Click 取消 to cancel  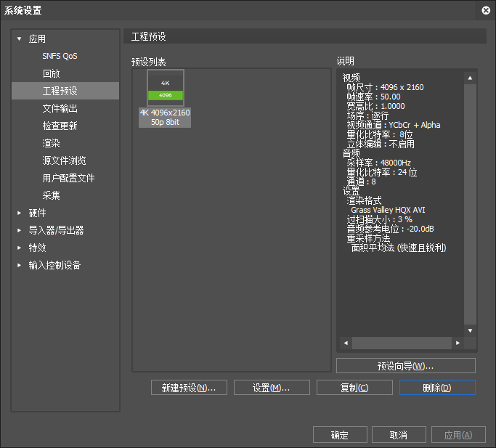pyautogui.click(x=399, y=435)
